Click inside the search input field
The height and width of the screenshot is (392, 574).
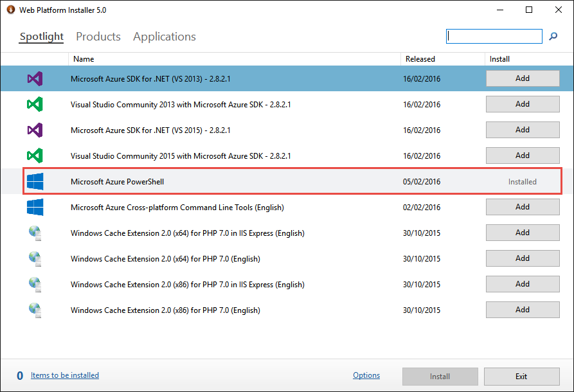(494, 36)
